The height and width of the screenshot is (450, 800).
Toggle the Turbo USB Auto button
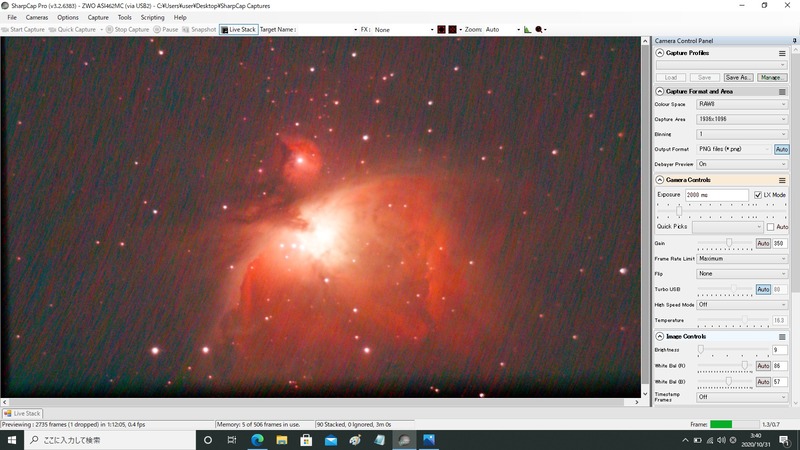[763, 289]
